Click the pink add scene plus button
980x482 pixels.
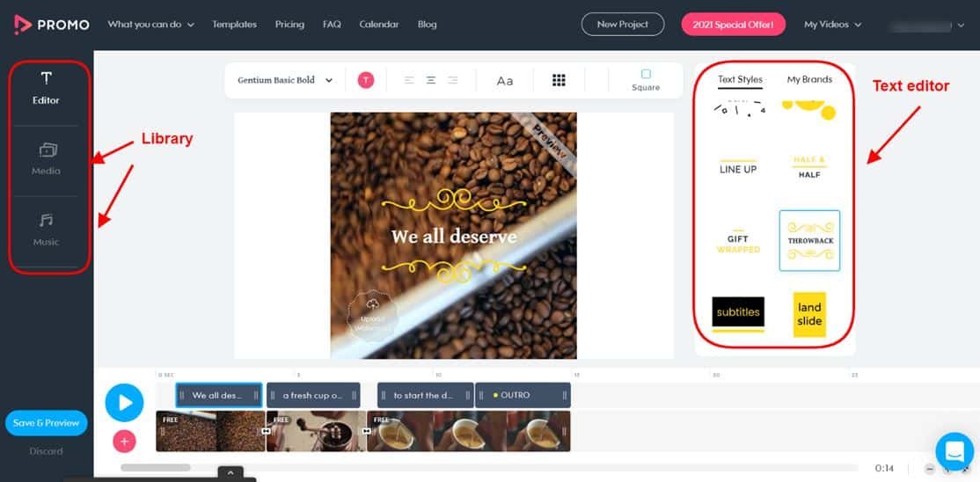[x=124, y=442]
